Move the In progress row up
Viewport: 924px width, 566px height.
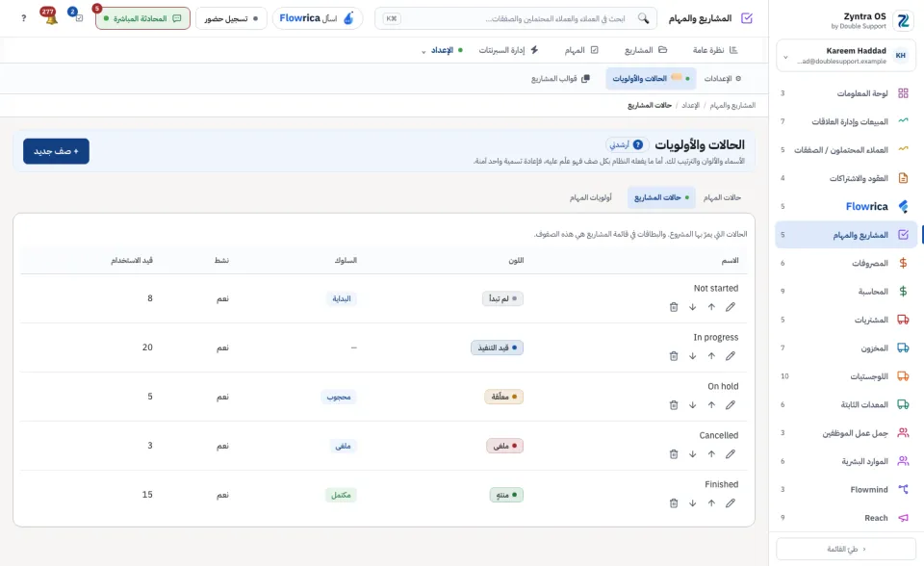tap(711, 355)
